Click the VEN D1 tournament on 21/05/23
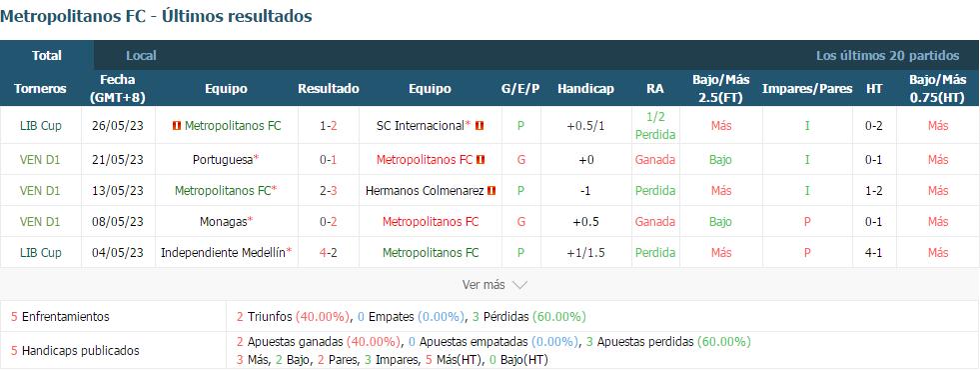Viewport: 980px width, 371px height. (x=40, y=160)
